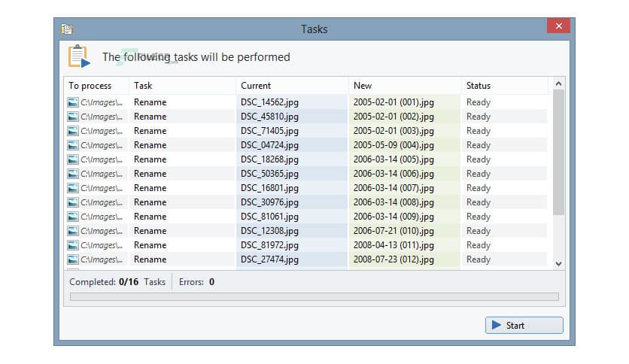Select current name DSC_12308.jpg

pos(269,232)
